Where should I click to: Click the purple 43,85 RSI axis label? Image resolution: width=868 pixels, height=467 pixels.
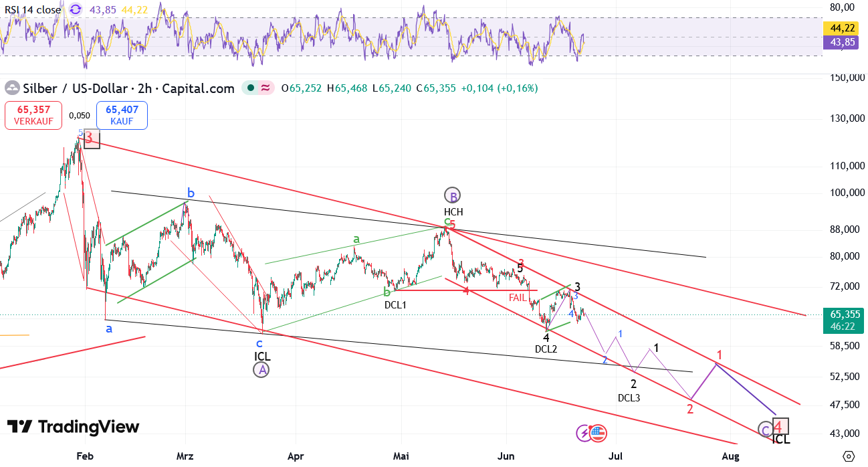coord(841,41)
